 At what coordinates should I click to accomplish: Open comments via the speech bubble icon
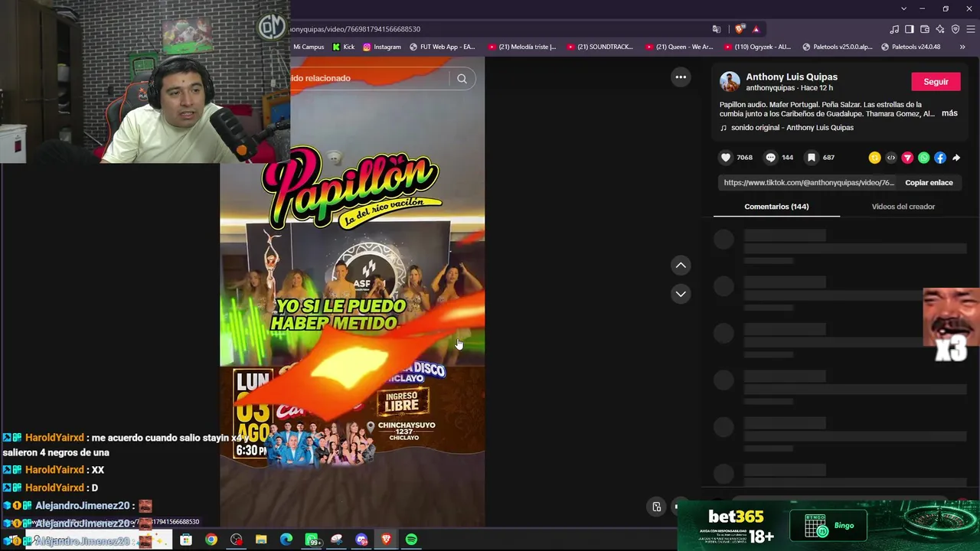click(x=771, y=158)
